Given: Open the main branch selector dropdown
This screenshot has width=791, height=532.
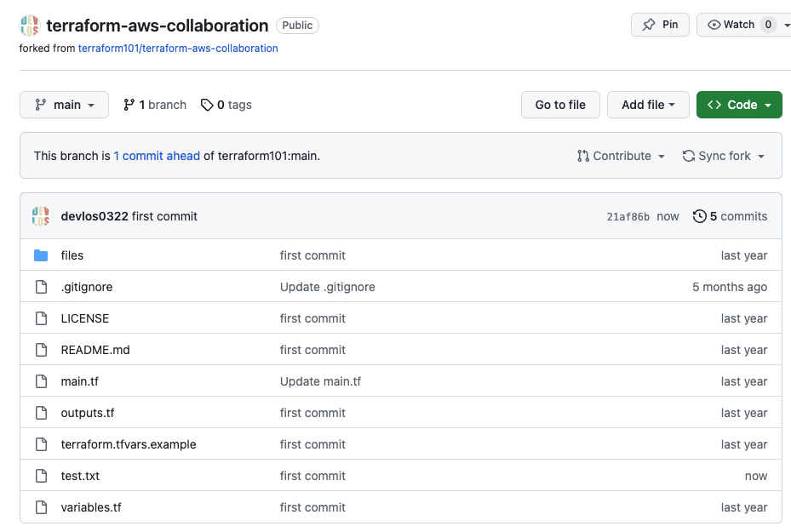Looking at the screenshot, I should (64, 105).
